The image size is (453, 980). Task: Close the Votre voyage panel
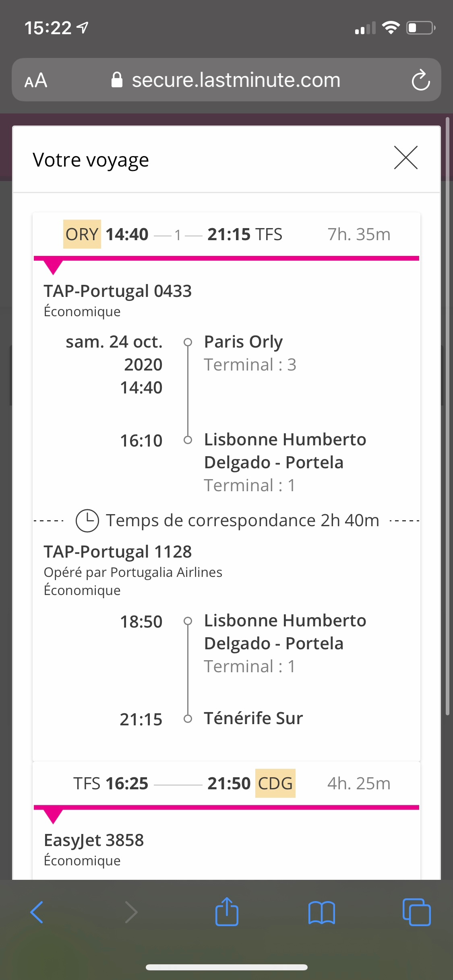coord(405,158)
